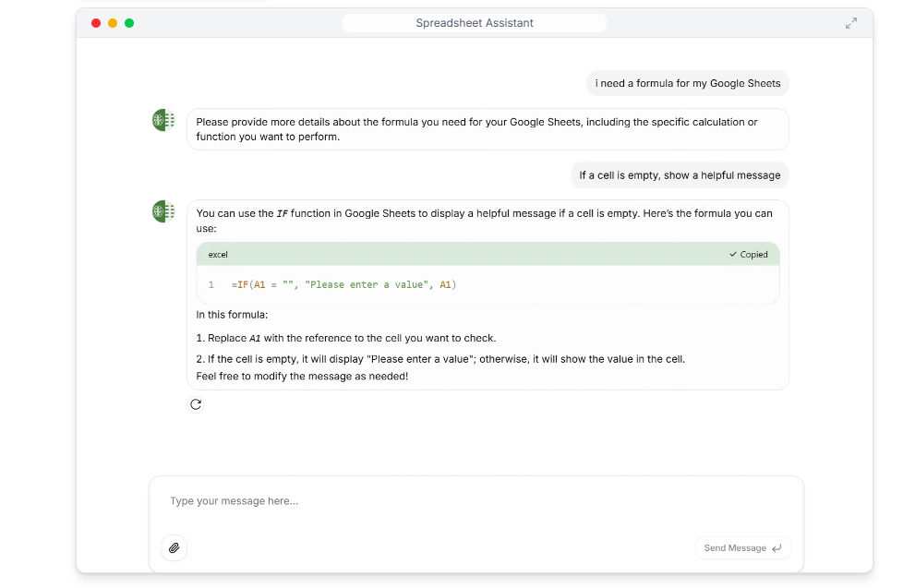Close the window with the red button
This screenshot has width=915, height=588.
click(x=96, y=23)
